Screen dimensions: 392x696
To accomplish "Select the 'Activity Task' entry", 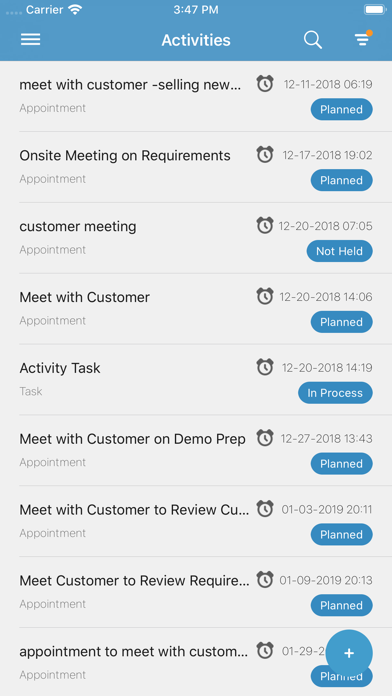I will pos(196,380).
